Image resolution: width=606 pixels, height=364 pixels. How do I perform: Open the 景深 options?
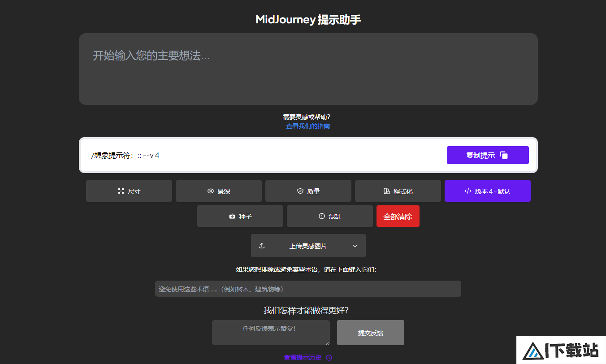pyautogui.click(x=219, y=191)
